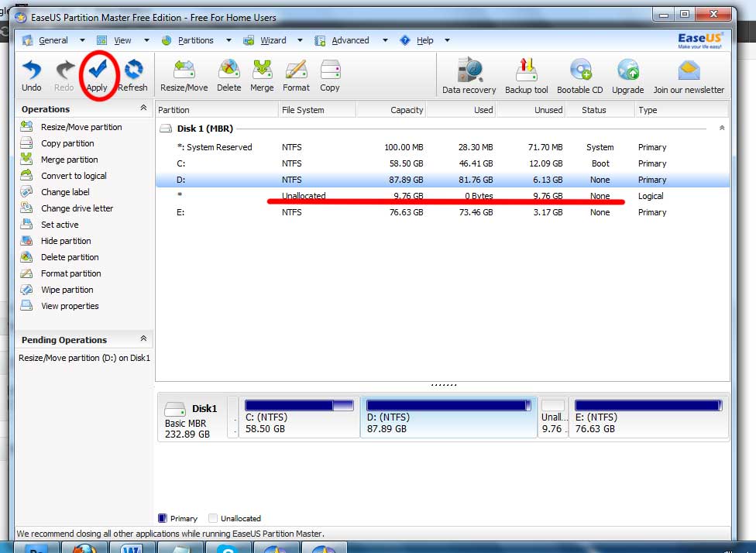This screenshot has width=756, height=553.
Task: Choose Copy partition in Operations
Action: (57, 143)
